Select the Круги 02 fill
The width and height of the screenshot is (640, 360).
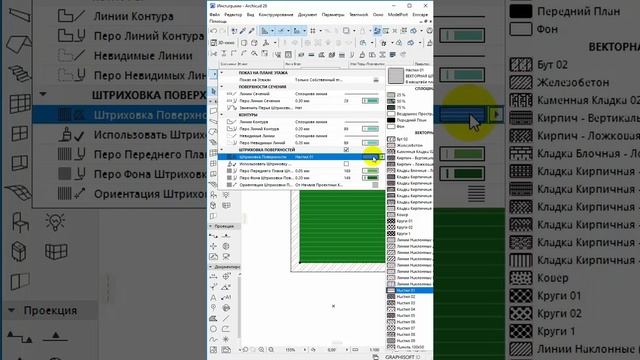pyautogui.click(x=409, y=227)
